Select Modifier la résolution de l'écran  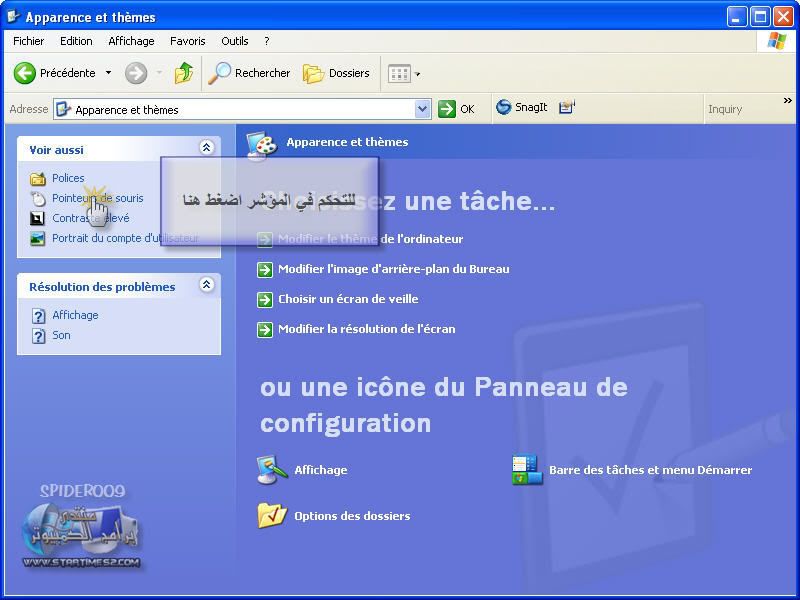click(366, 329)
